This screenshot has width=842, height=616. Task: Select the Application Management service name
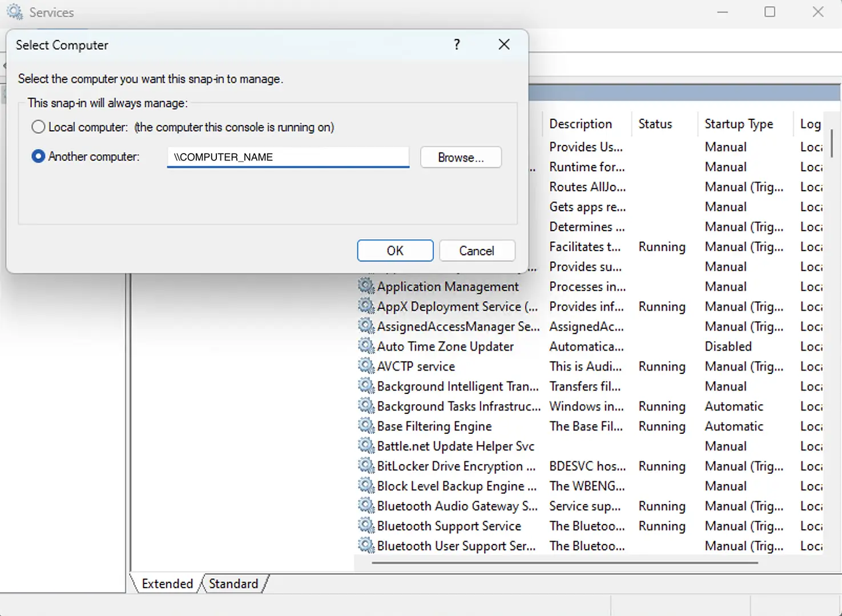tap(448, 287)
